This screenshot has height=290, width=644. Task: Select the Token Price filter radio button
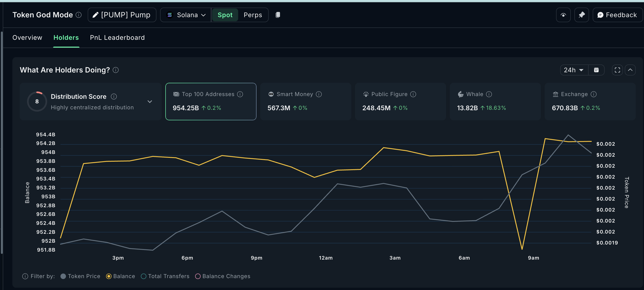(63, 276)
